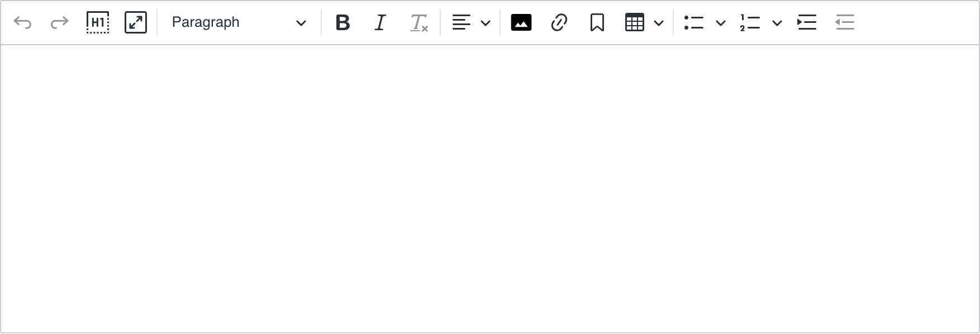Increase the indent
The width and height of the screenshot is (980, 334).
pos(807,23)
